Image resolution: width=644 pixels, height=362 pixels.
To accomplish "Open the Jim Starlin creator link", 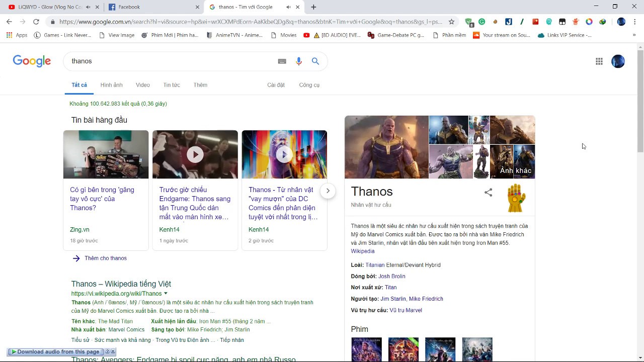I will coord(393,299).
